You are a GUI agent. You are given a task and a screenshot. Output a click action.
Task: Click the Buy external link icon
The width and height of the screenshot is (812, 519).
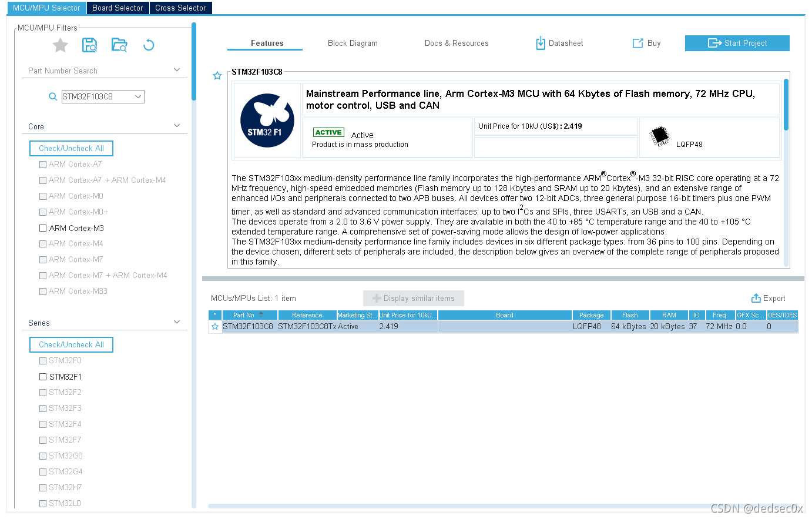coord(637,43)
